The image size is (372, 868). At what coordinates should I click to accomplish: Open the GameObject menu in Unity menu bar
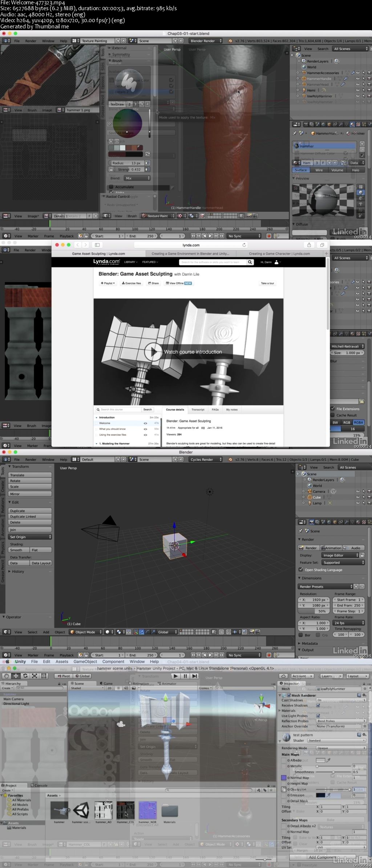click(x=85, y=661)
